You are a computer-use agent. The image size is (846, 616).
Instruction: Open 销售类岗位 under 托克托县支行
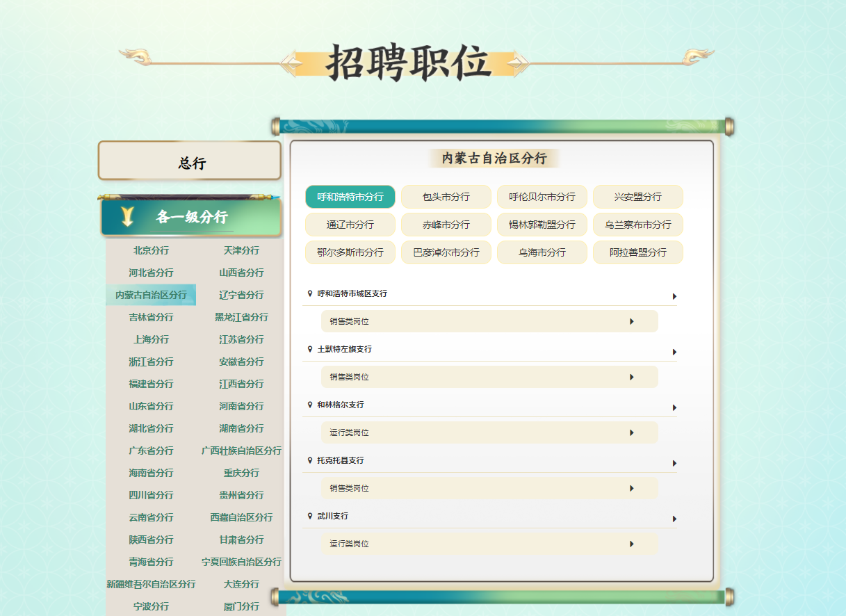click(x=489, y=488)
